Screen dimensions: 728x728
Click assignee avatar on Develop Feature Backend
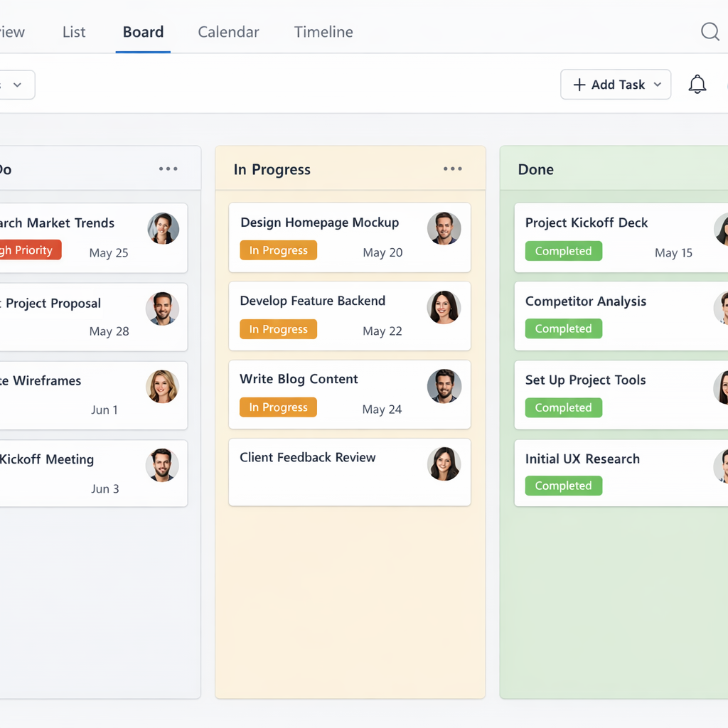click(444, 307)
